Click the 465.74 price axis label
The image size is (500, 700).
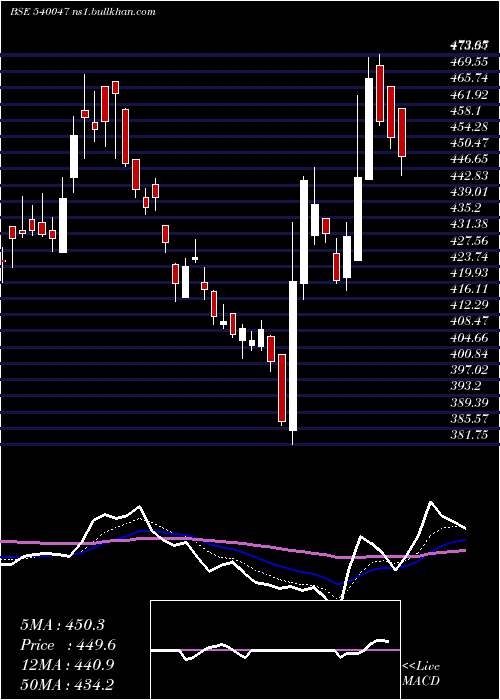tap(469, 78)
